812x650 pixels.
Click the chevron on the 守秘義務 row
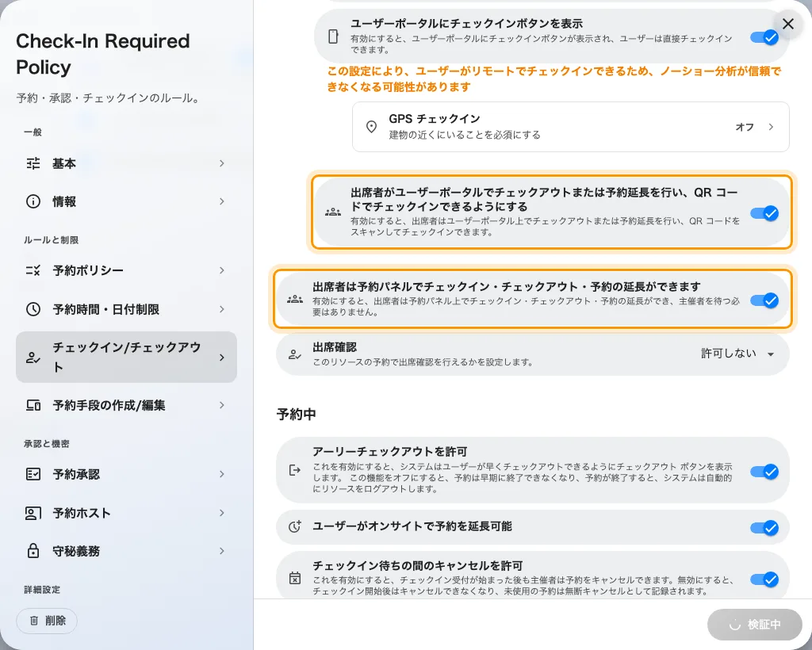coord(222,551)
